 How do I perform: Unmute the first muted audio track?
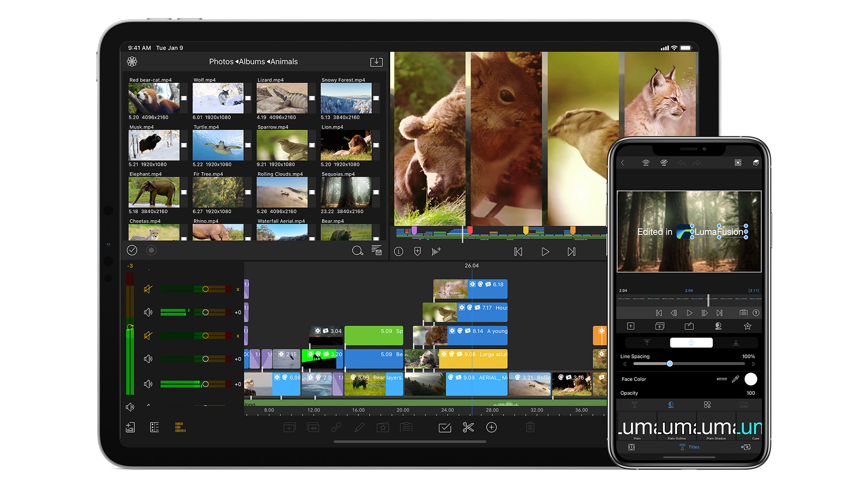click(x=148, y=289)
